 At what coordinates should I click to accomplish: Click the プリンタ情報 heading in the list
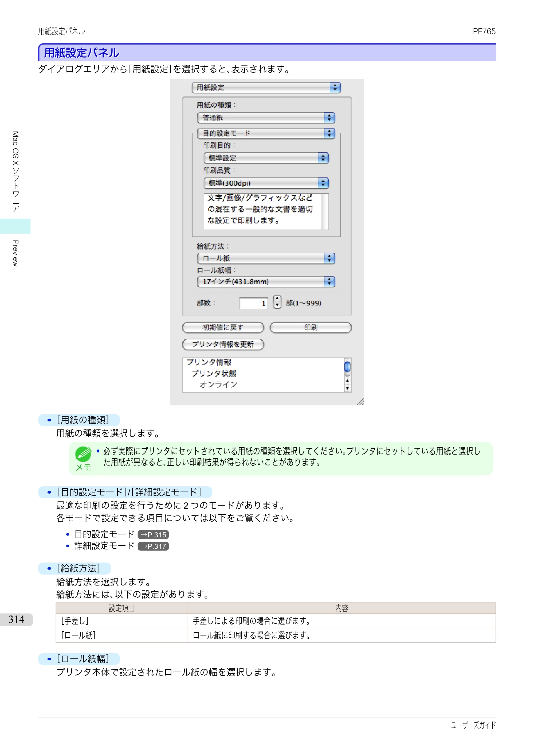point(209,362)
